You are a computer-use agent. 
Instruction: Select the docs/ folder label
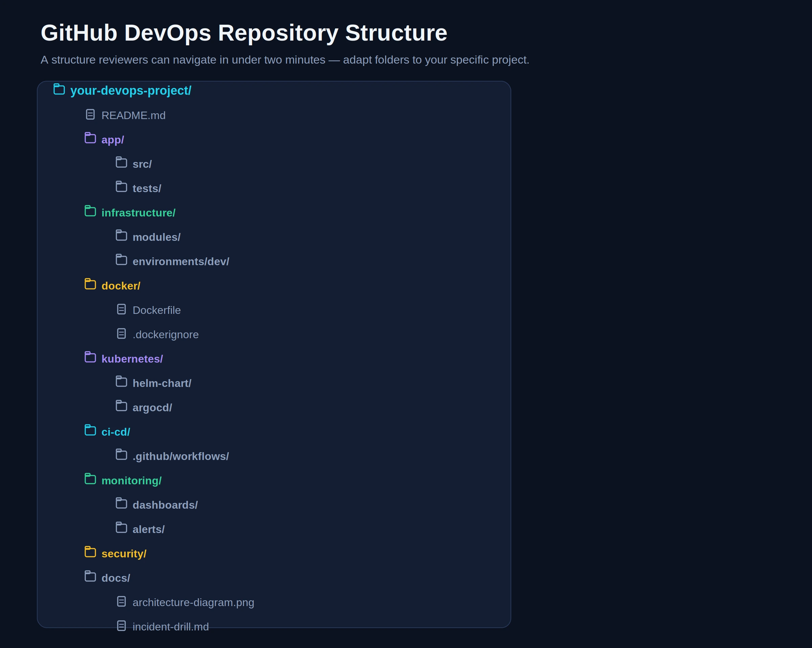coord(116,578)
